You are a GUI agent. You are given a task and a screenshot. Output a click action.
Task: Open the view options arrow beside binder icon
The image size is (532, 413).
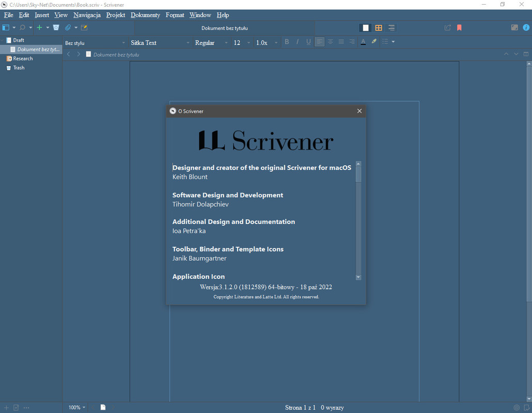[x=14, y=27]
